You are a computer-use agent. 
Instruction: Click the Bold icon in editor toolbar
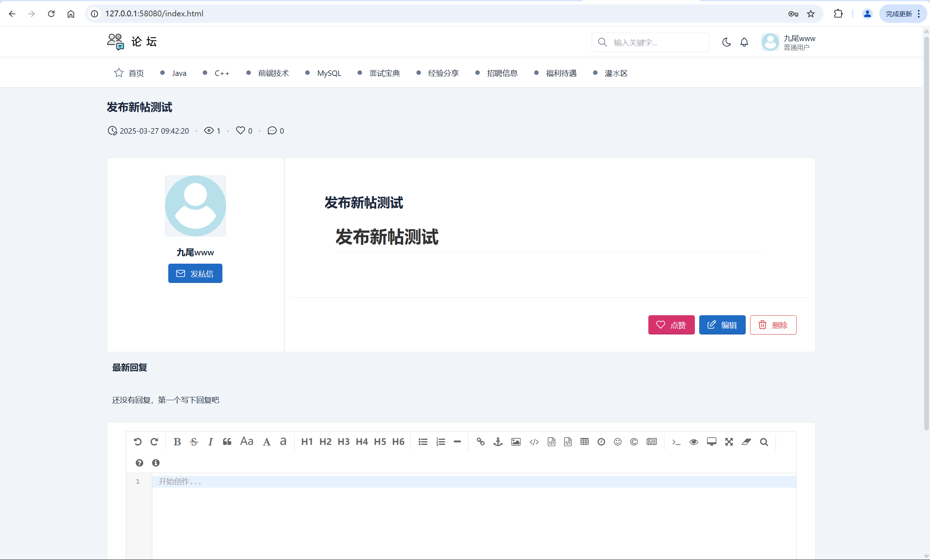(x=177, y=442)
